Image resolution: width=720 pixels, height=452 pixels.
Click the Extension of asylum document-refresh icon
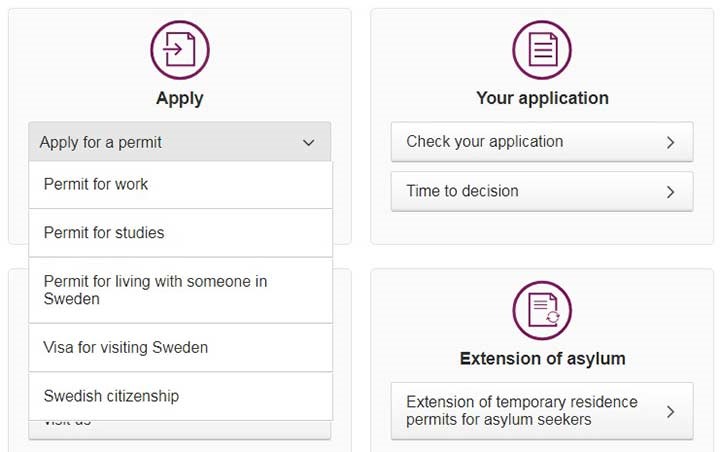point(542,311)
